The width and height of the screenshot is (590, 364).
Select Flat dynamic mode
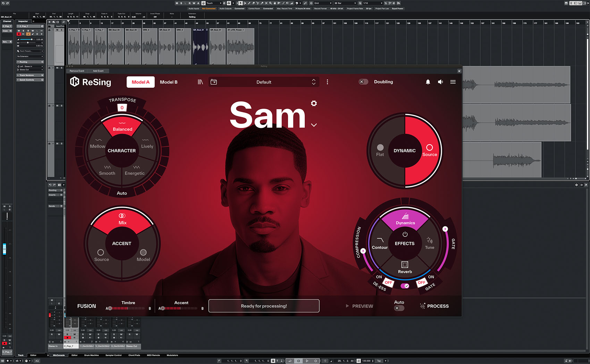(380, 150)
